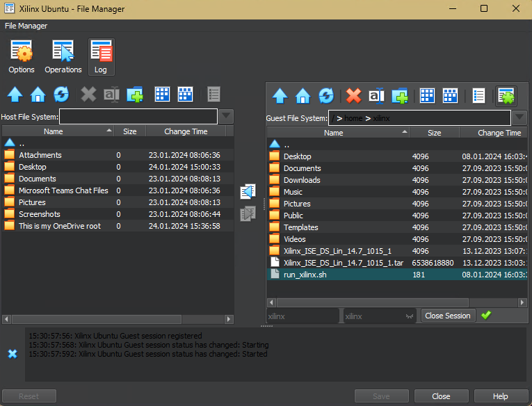Open the Operations panel
The width and height of the screenshot is (532, 406).
[63, 56]
